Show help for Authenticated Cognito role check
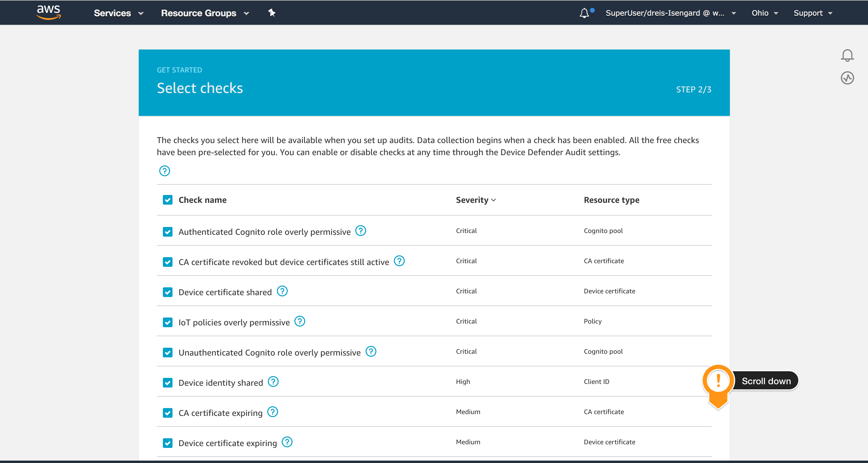The width and height of the screenshot is (868, 463). 360,231
